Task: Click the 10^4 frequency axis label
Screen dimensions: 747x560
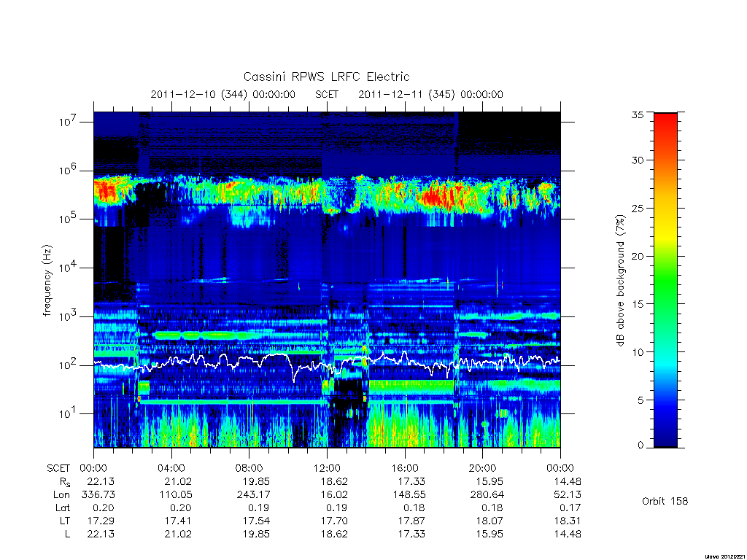Action: (68, 268)
